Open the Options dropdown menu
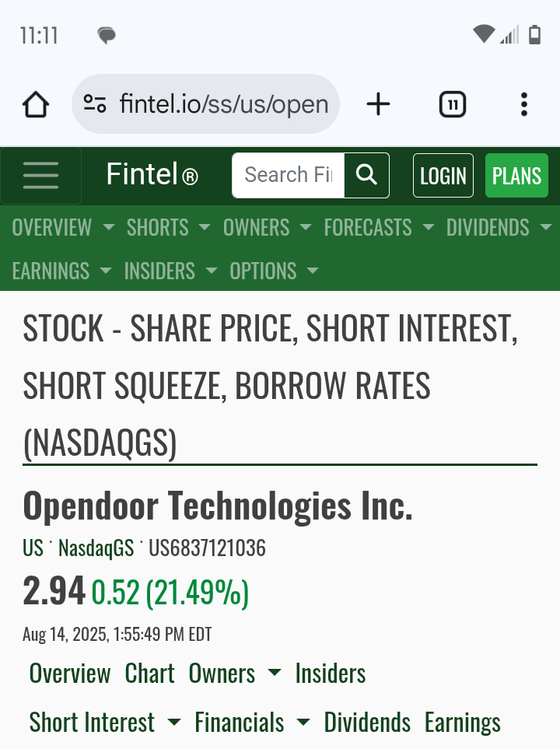Screen dimensions: 560x749 pyautogui.click(x=274, y=271)
